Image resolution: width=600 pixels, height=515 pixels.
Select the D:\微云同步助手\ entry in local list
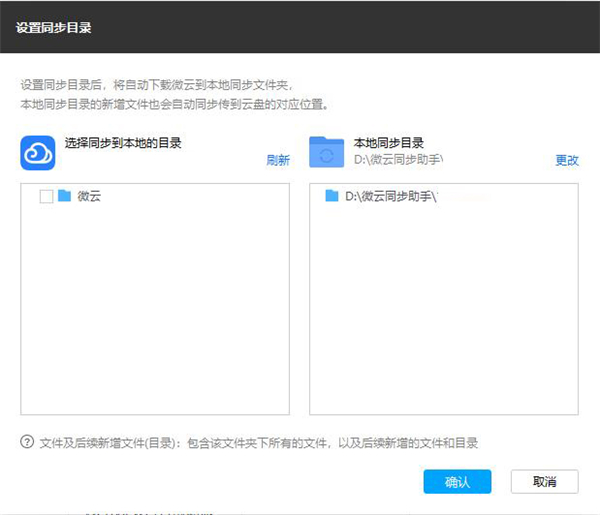(392, 197)
